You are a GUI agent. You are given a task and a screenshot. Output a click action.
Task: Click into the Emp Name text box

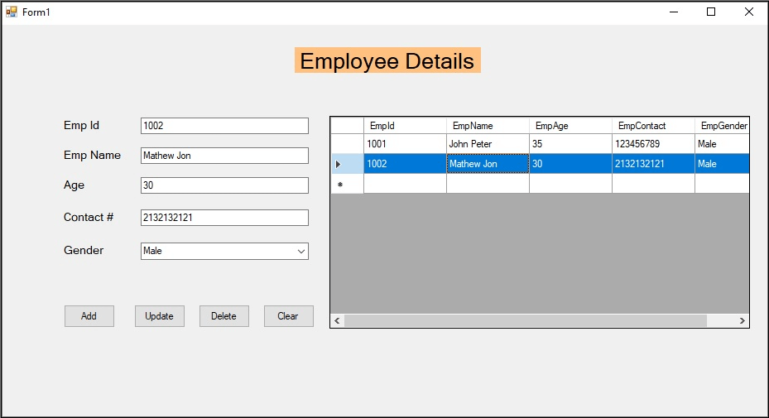[224, 156]
